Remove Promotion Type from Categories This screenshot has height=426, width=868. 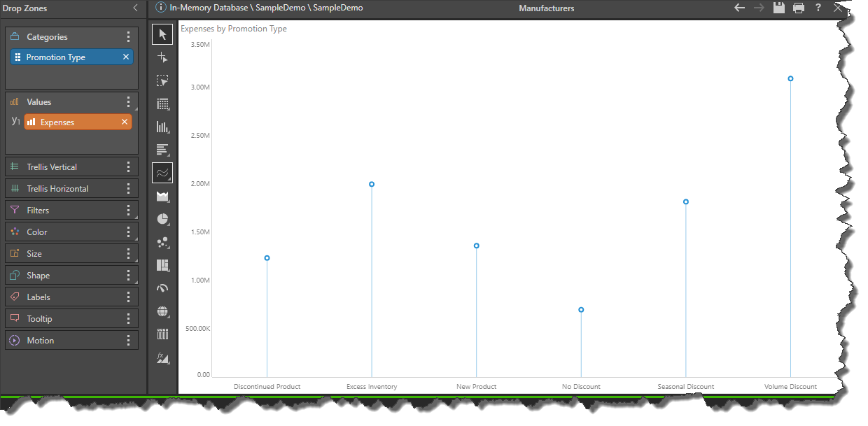(x=125, y=56)
